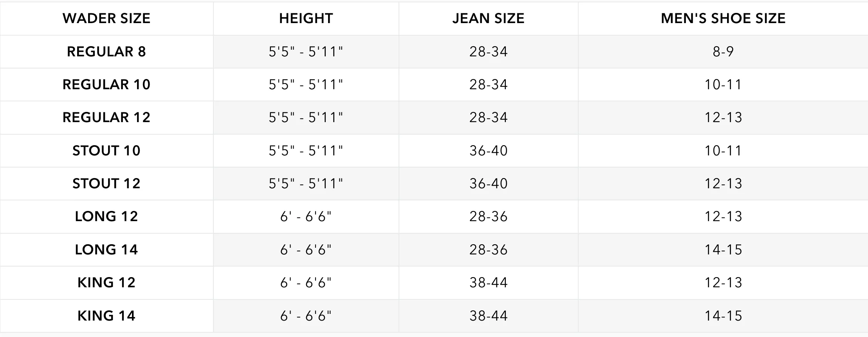
Task: Click shoe size 14-15 in KING 14 row
Action: (x=723, y=316)
